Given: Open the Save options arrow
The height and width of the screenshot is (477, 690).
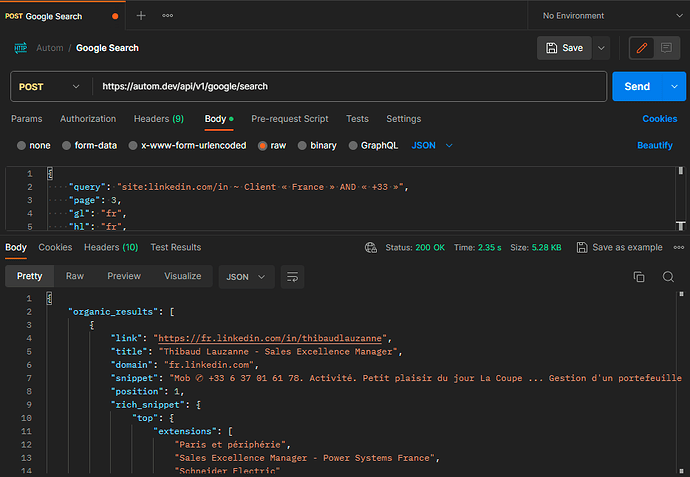Looking at the screenshot, I should [x=601, y=48].
